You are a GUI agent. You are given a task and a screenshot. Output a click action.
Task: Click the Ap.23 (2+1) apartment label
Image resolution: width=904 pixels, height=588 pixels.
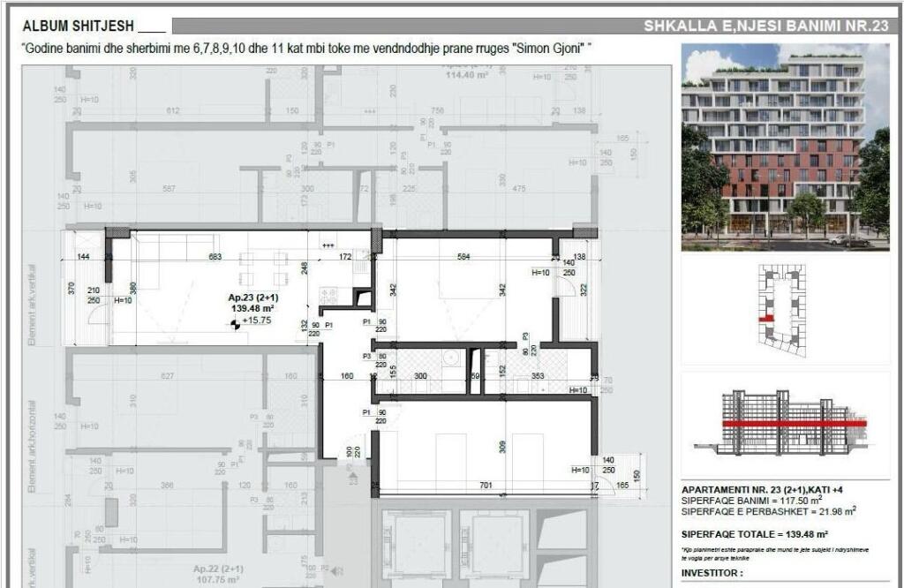coord(252,298)
